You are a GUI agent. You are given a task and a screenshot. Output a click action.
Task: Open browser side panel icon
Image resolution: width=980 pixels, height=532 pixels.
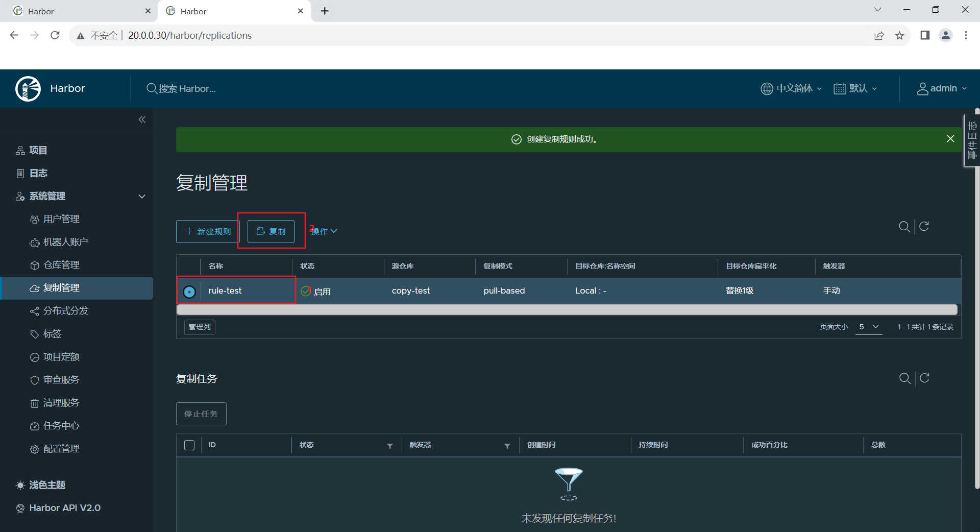925,35
